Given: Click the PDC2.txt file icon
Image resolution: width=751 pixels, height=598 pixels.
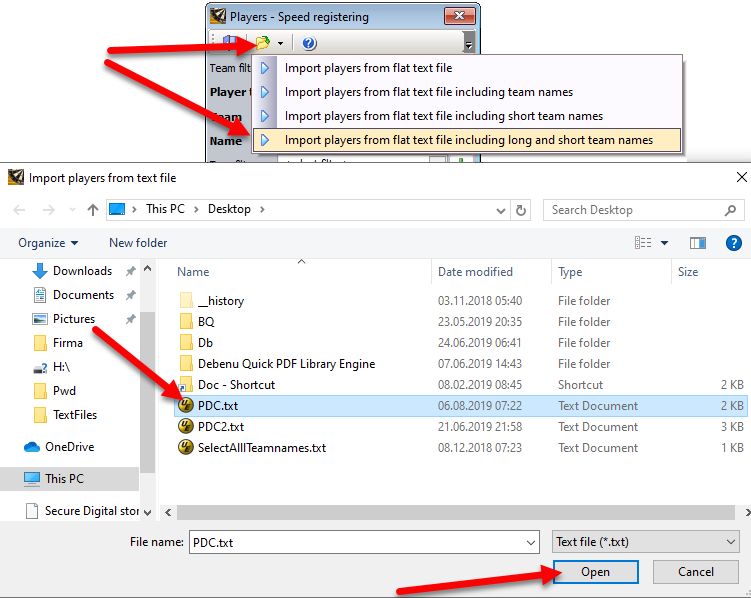Looking at the screenshot, I should click(x=185, y=427).
